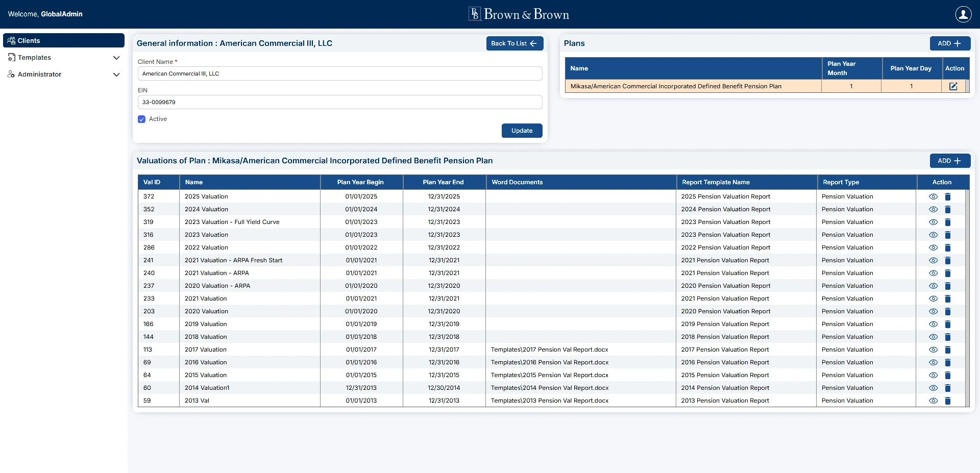Select Administrator in the sidebar

pyautogui.click(x=40, y=74)
